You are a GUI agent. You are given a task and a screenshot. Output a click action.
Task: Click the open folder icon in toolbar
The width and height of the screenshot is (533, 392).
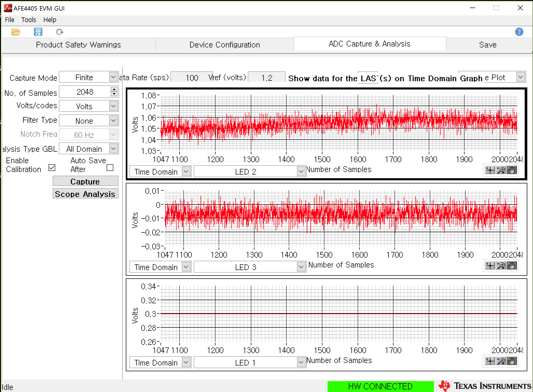pyautogui.click(x=16, y=32)
